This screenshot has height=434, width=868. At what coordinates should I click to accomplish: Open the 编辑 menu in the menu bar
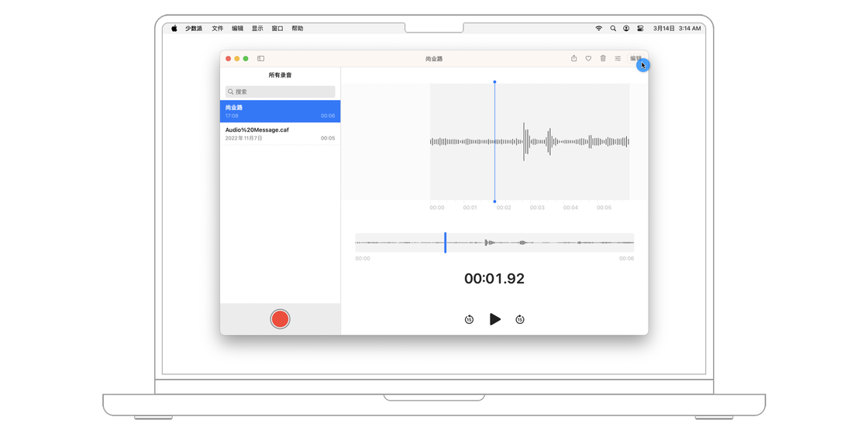[237, 28]
